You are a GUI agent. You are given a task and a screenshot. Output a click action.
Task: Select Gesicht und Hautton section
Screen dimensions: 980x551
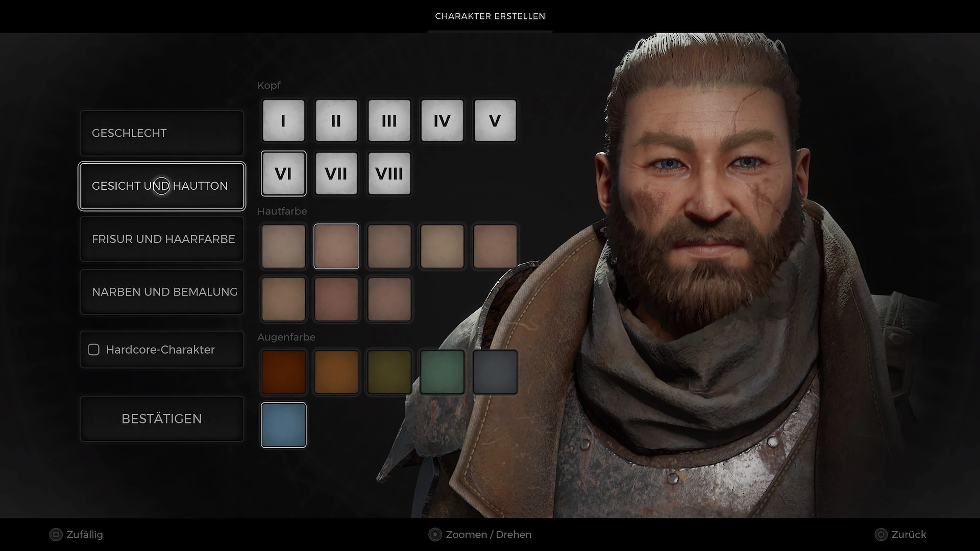(x=162, y=186)
